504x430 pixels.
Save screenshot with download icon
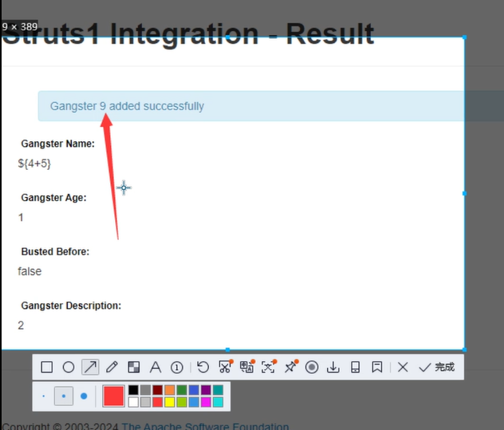[333, 367]
